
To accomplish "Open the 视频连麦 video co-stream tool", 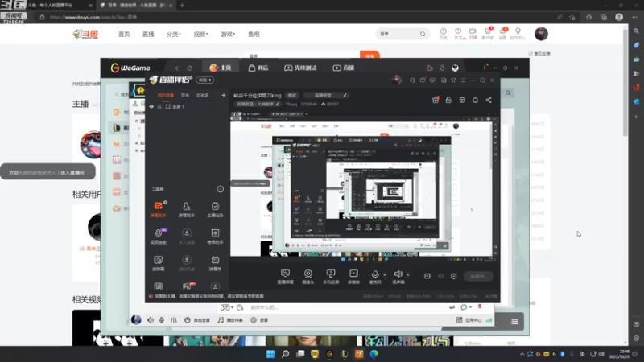I will 159,236.
